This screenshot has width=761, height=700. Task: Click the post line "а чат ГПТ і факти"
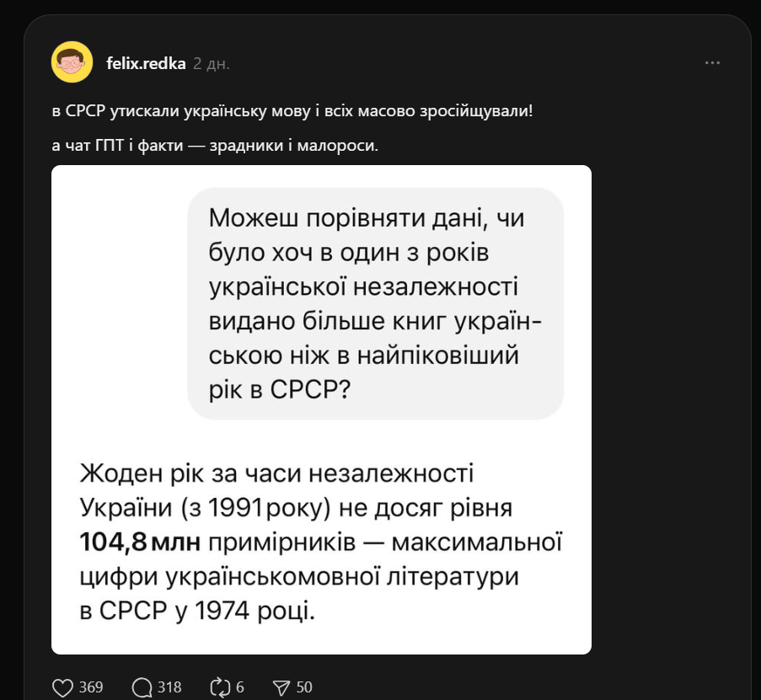[215, 146]
